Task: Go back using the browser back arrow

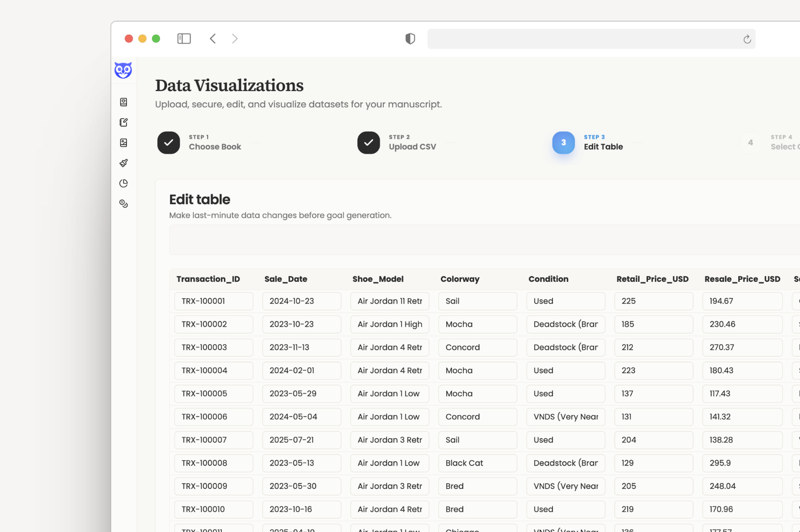Action: point(213,39)
